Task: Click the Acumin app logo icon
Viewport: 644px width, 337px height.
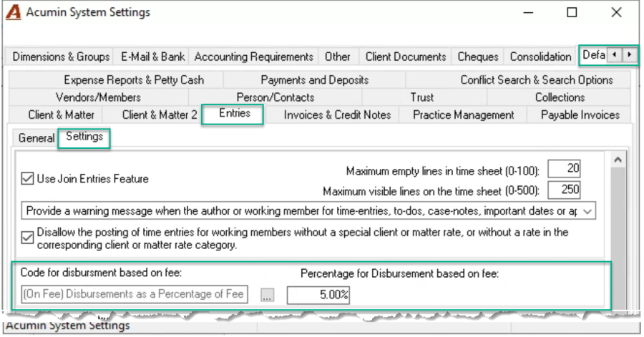Action: pyautogui.click(x=13, y=12)
